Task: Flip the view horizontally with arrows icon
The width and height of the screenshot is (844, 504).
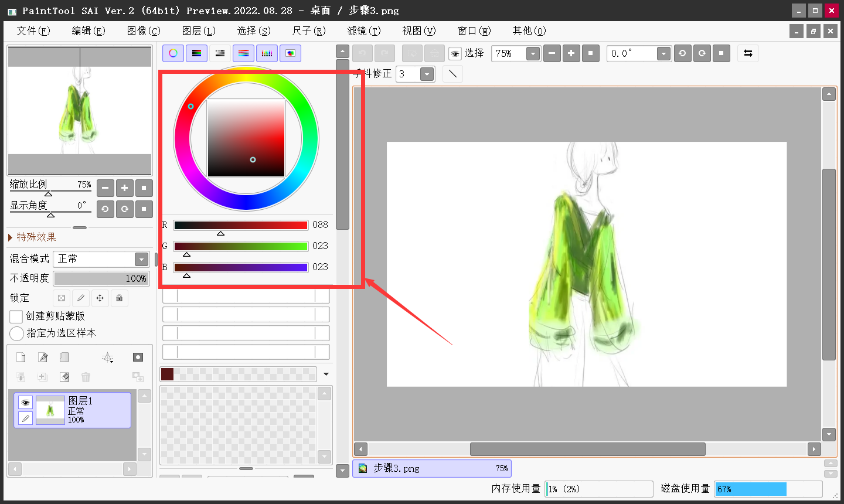Action: point(748,53)
